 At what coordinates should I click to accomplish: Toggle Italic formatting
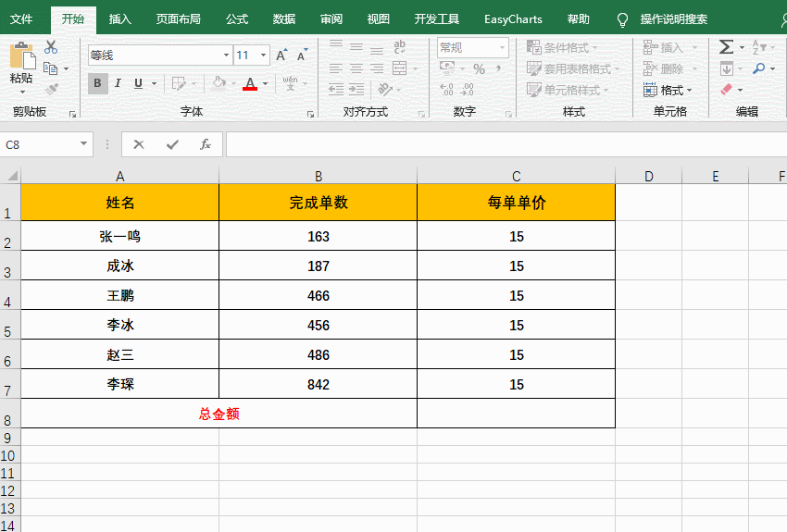[119, 83]
